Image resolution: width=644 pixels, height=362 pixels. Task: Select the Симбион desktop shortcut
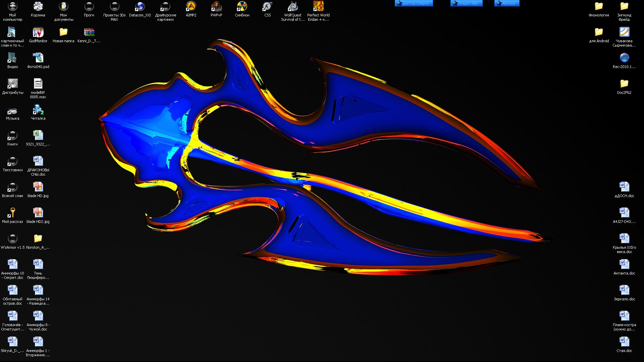pos(242,7)
